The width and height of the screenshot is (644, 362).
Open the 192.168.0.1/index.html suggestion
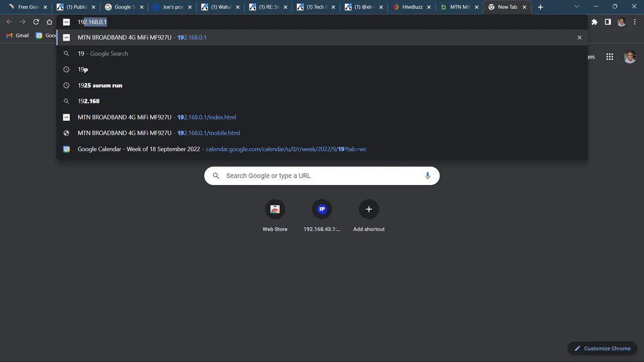click(322, 117)
